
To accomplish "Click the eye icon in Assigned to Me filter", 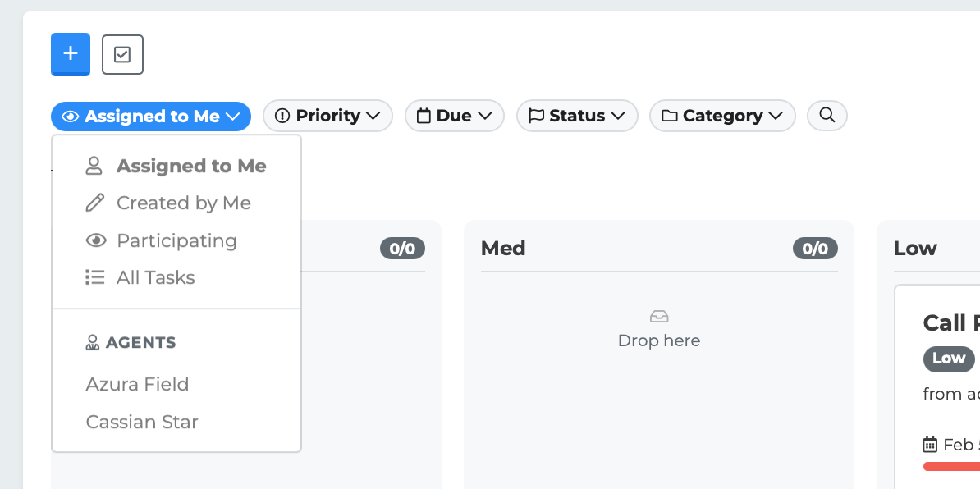I will (71, 117).
